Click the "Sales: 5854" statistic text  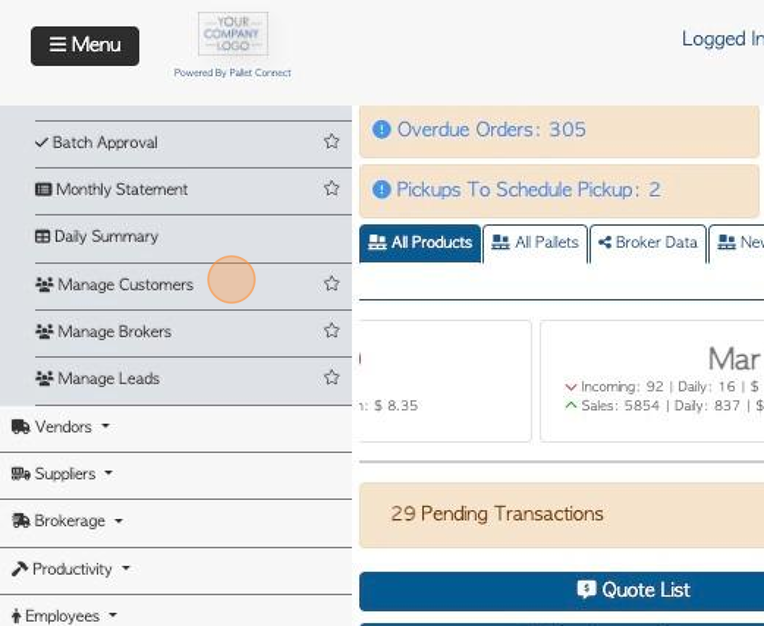click(620, 406)
